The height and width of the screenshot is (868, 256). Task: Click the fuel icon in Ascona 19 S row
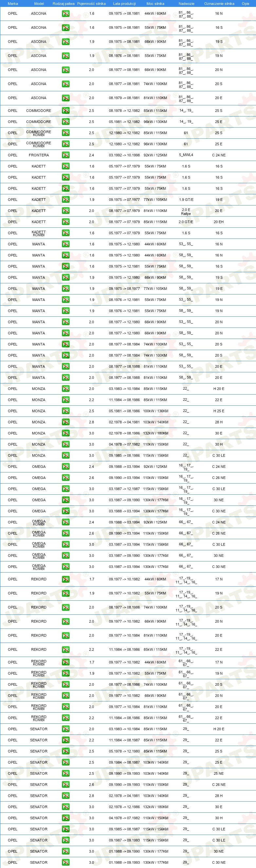65,42
